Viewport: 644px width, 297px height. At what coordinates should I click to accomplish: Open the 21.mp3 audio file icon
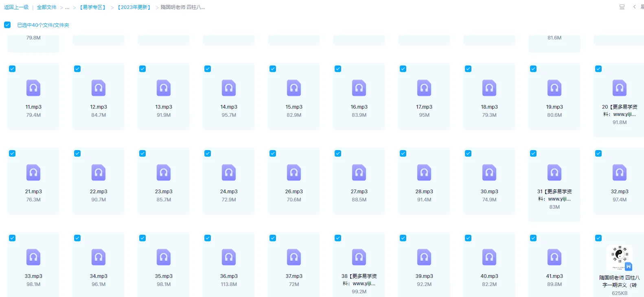(x=33, y=173)
